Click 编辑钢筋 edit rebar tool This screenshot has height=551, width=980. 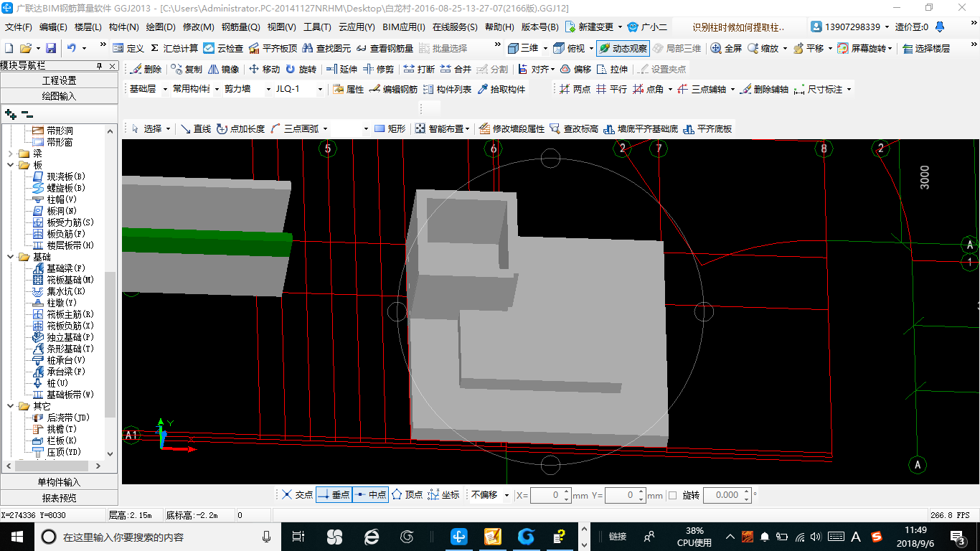tap(393, 90)
